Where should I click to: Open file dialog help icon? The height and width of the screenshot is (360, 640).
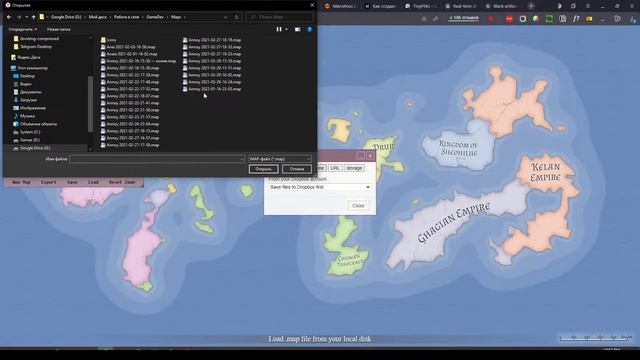point(309,29)
